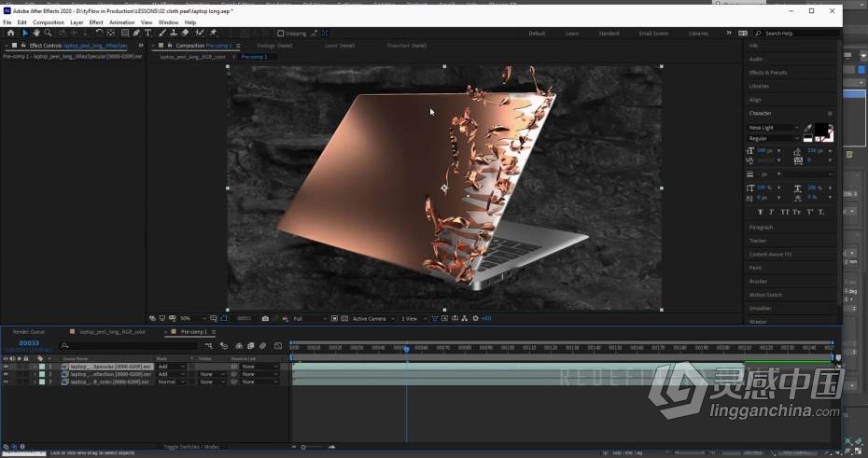Open the 1 View layout dropdown
868x458 pixels.
(x=414, y=319)
